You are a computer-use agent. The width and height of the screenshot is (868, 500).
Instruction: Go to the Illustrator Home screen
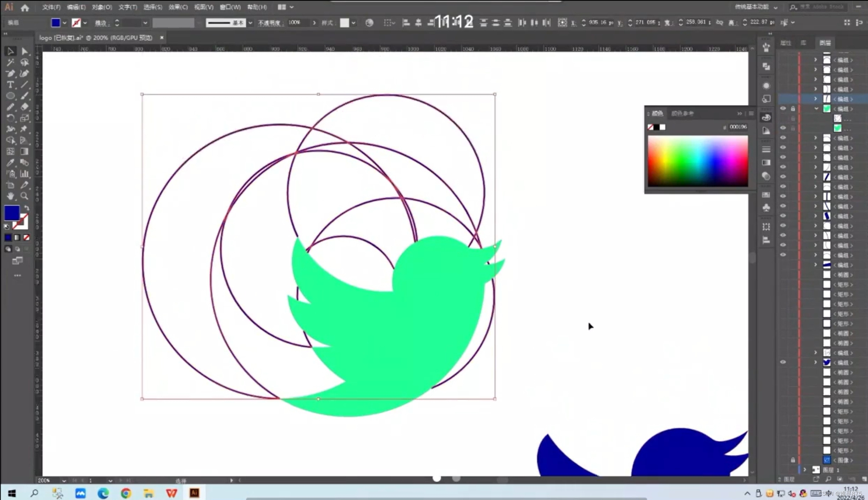(x=25, y=7)
